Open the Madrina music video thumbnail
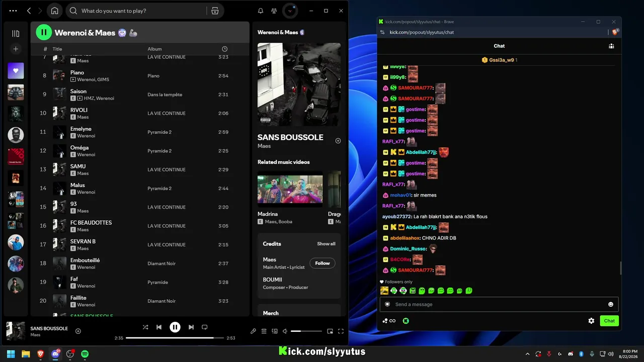The image size is (644, 362). click(290, 189)
